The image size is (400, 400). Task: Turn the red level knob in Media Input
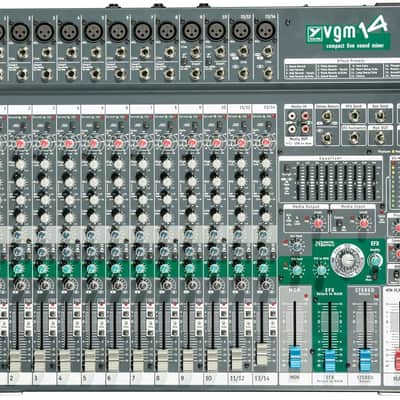[x=364, y=222]
